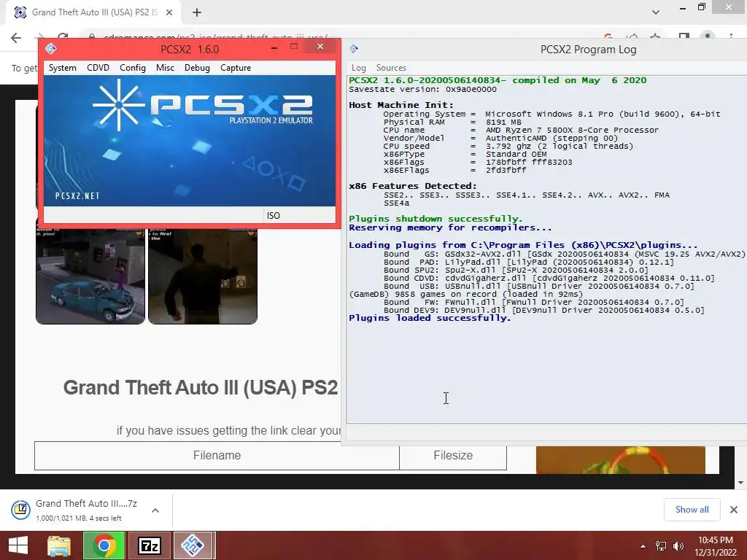Switch to Chrome in the taskbar
Screen dimensions: 747x560
[104, 545]
